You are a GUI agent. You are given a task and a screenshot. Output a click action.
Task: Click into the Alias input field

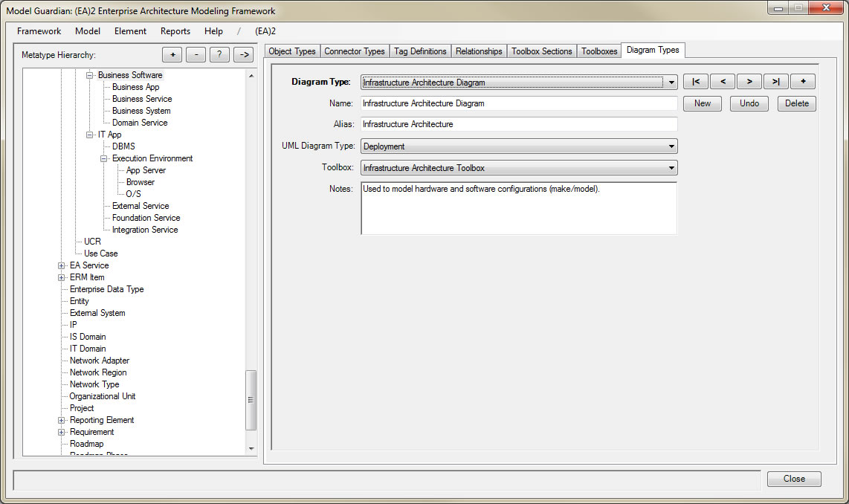click(x=519, y=124)
